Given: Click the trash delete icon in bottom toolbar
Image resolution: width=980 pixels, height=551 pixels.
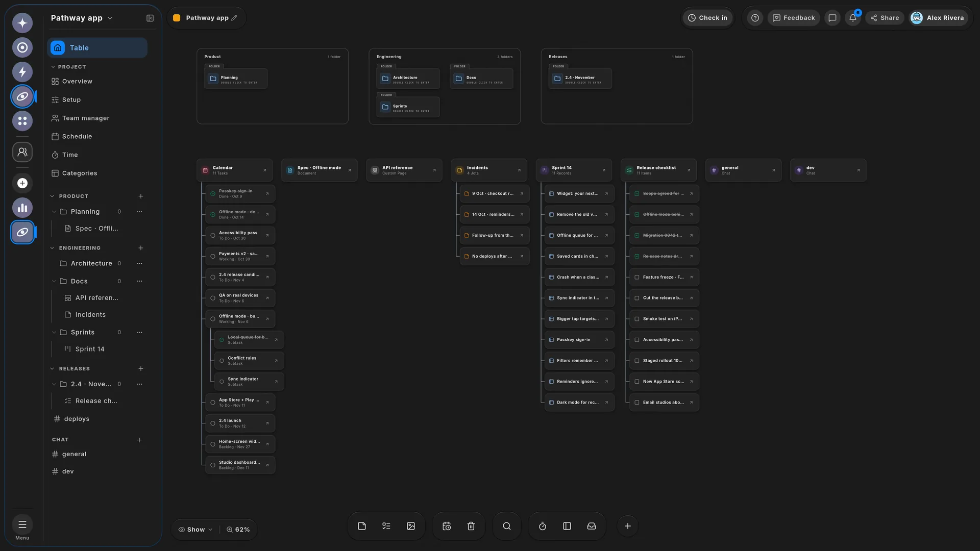Looking at the screenshot, I should pyautogui.click(x=471, y=526).
